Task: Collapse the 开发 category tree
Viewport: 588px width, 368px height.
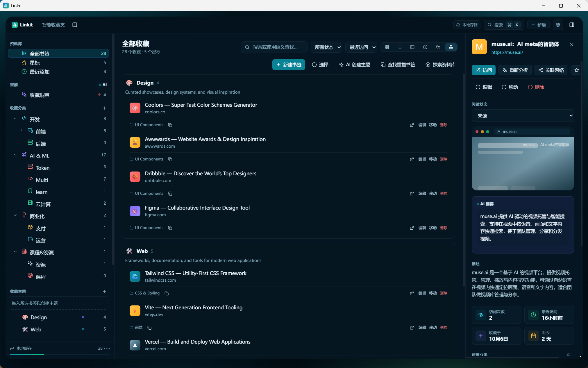Action: 15,119
